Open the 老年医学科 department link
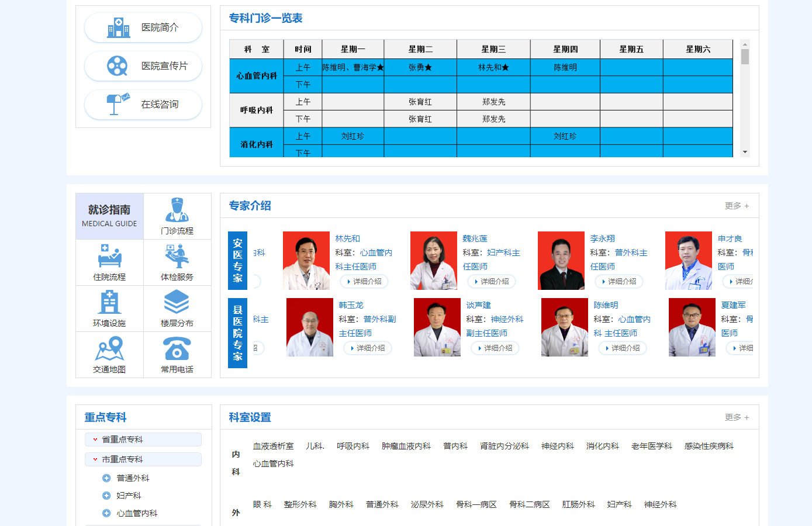This screenshot has height=526, width=812. [x=652, y=446]
